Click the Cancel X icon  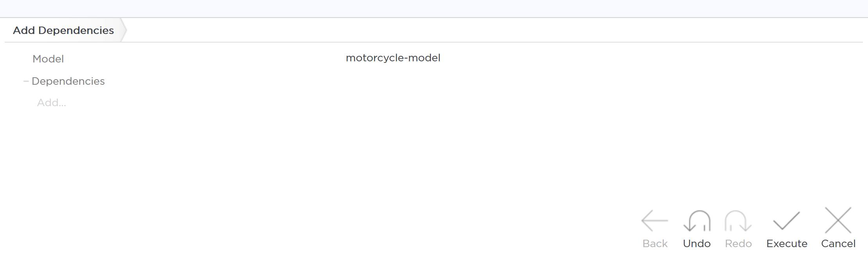click(x=838, y=221)
